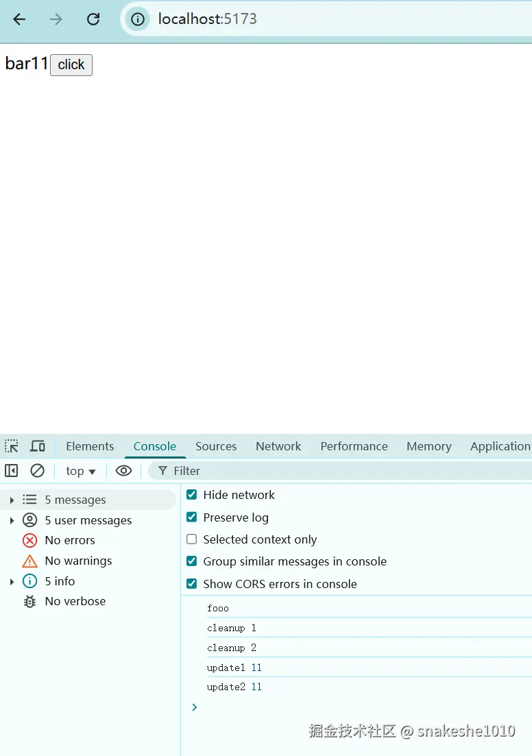Screen dimensions: 532x756
Task: Select the "5 messages" sidebar row
Action: (89, 500)
